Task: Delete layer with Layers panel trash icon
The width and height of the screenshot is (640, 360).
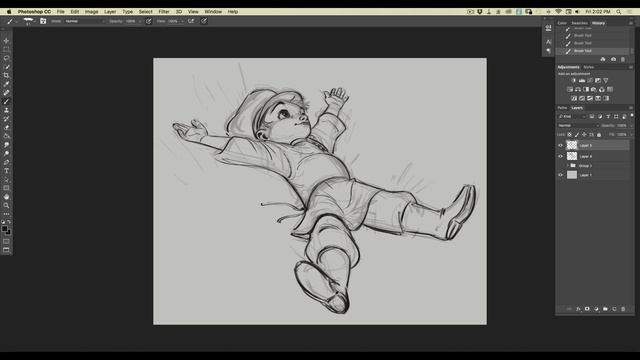Action: click(623, 309)
